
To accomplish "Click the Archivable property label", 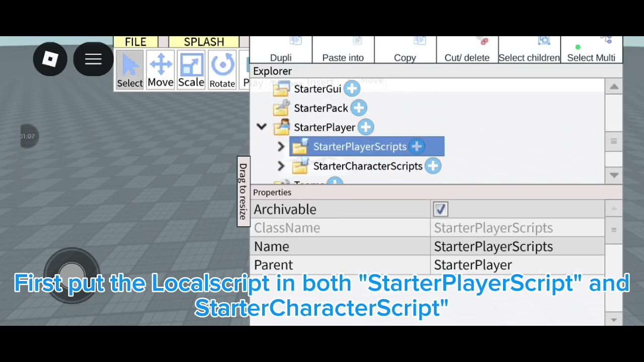I will 285,209.
